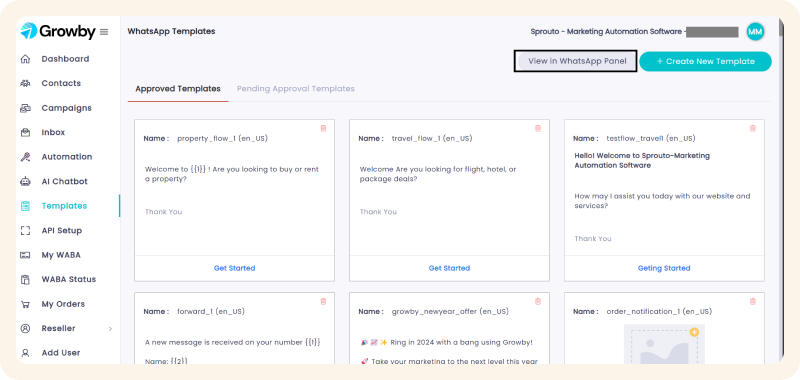
Task: Click Get Started on property_flow_1 card
Action: tap(235, 268)
